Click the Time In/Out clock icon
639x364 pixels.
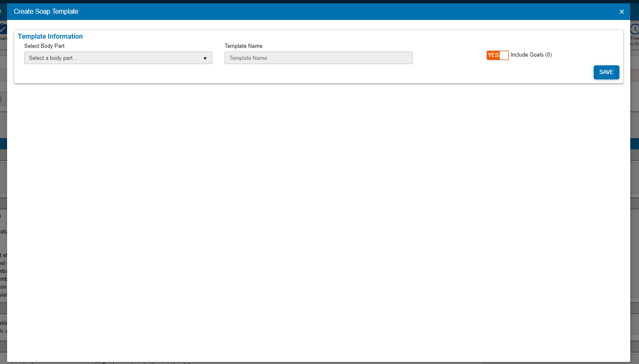click(x=634, y=29)
